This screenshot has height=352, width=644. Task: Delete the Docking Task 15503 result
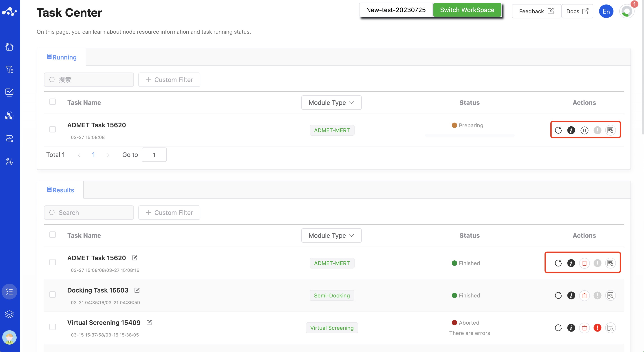click(584, 295)
